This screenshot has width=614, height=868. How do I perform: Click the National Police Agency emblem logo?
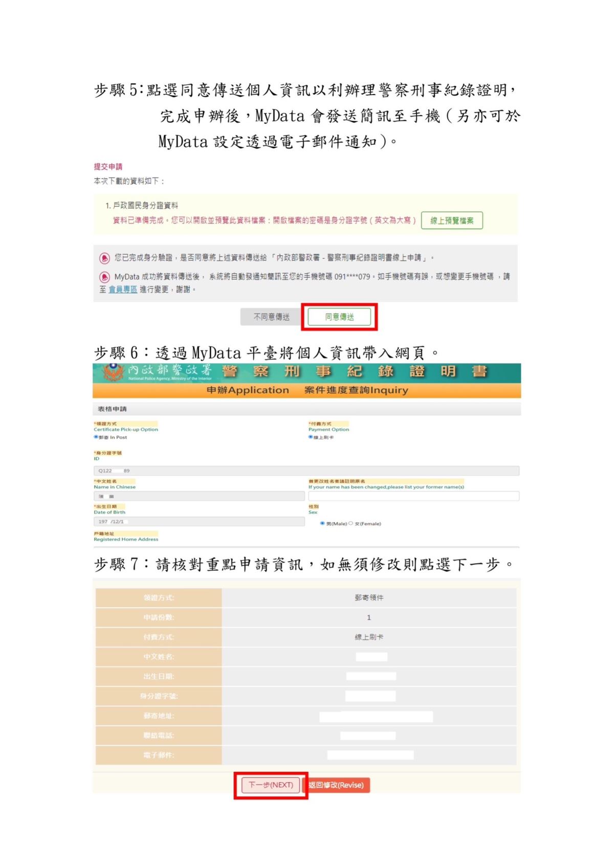(x=113, y=372)
